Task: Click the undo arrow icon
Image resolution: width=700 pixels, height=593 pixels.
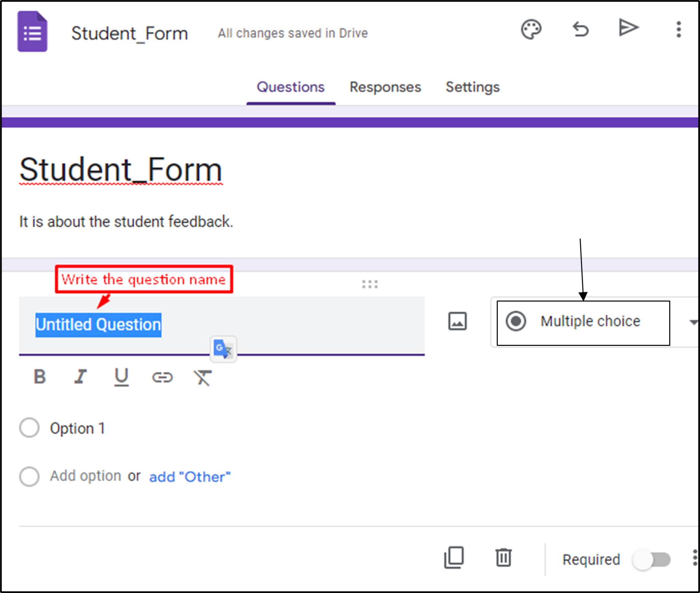Action: (x=580, y=29)
